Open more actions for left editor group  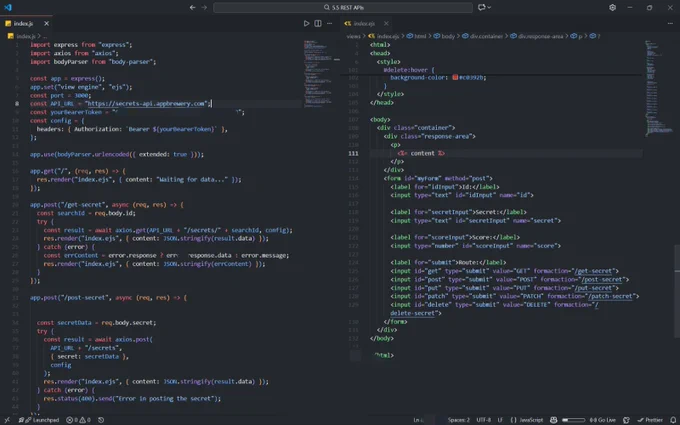330,23
